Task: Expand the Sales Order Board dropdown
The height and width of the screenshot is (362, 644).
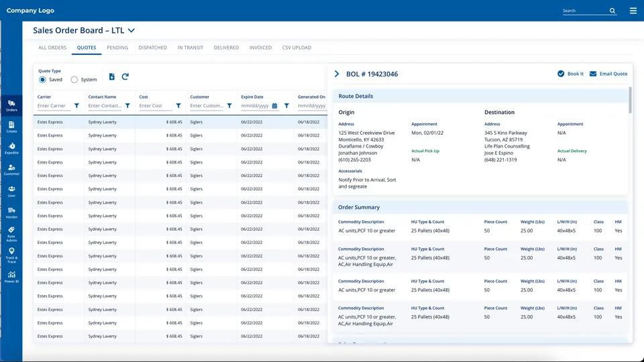Action: (x=131, y=30)
